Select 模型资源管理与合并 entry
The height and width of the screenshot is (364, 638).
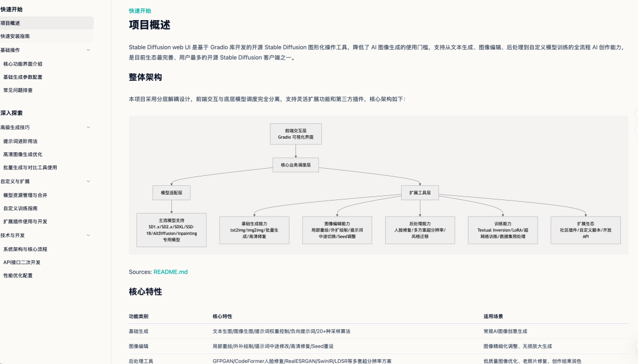coord(25,195)
